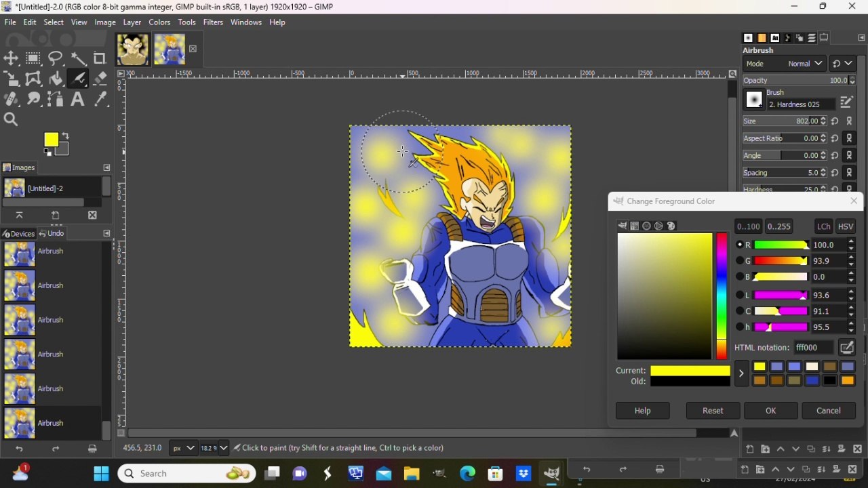This screenshot has height=488, width=868.
Task: Click Help in color dialog
Action: 643,411
